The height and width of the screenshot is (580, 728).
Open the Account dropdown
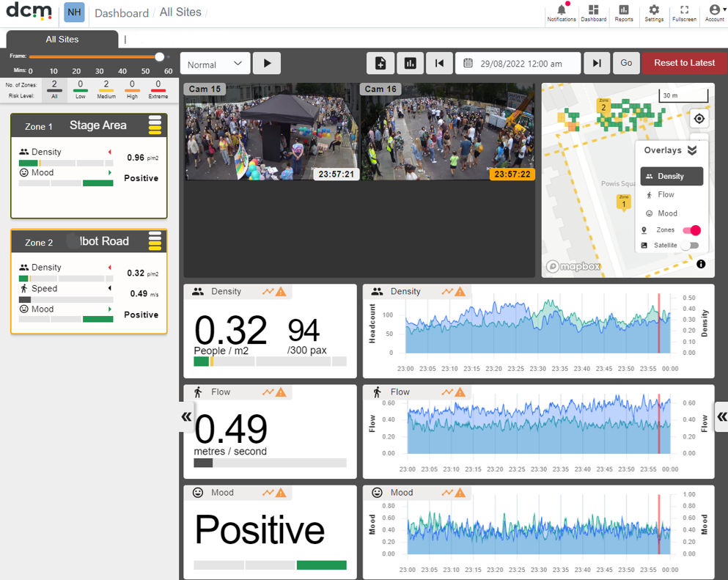(x=716, y=13)
